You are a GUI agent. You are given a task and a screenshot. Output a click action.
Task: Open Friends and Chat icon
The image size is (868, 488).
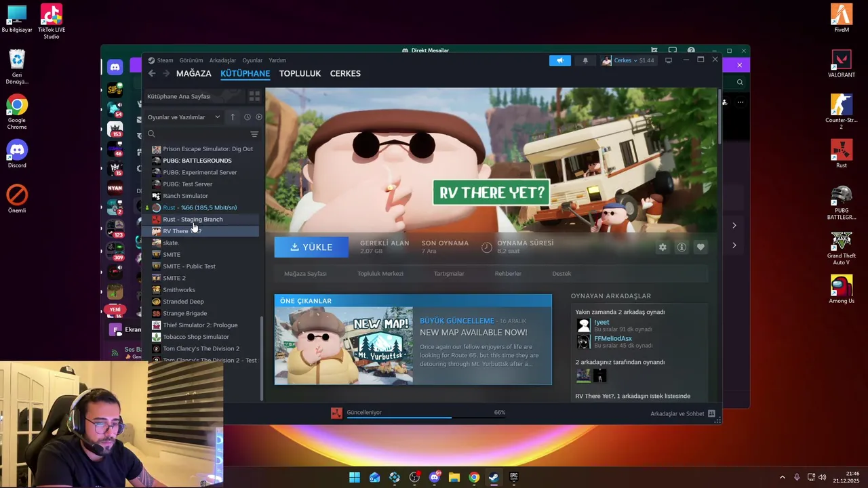(711, 413)
